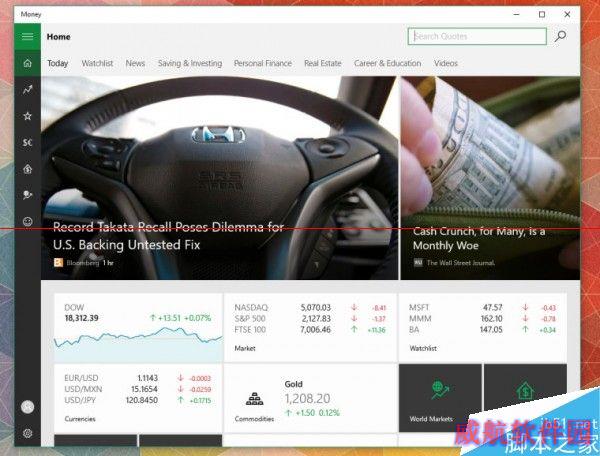Open the World Markets tile
This screenshot has width=600, height=456.
pos(440,398)
